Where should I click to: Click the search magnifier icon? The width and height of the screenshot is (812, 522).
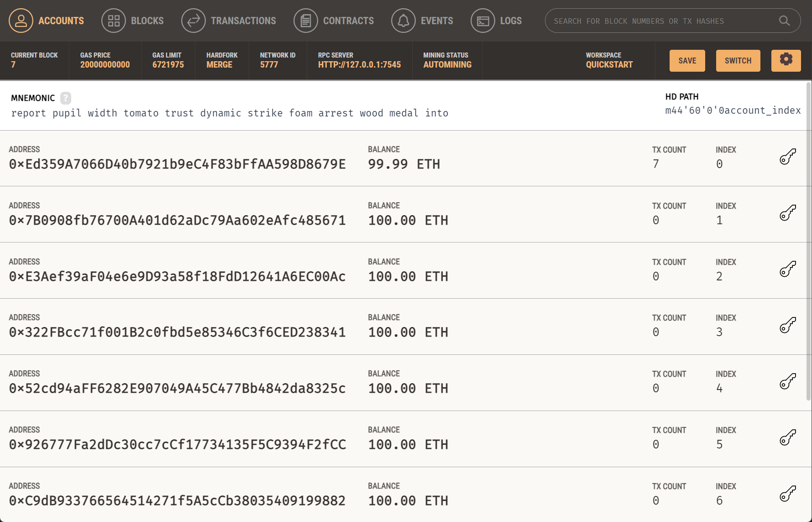785,21
